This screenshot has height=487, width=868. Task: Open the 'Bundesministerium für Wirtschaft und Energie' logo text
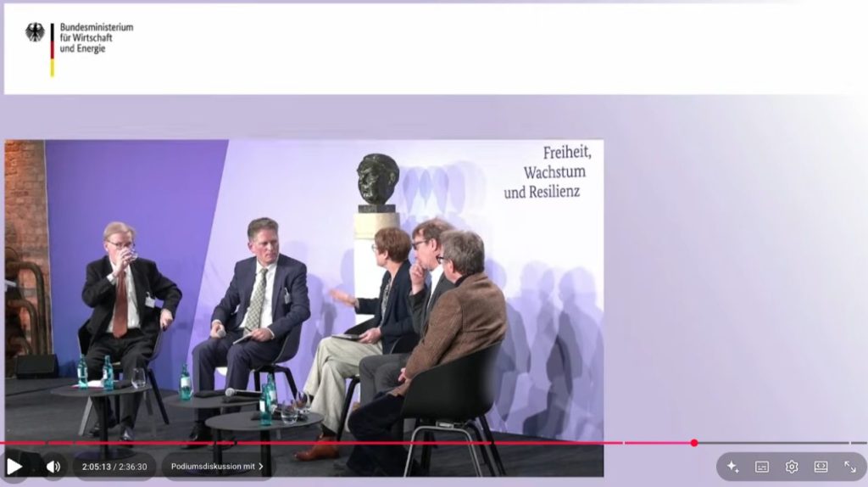pos(96,38)
